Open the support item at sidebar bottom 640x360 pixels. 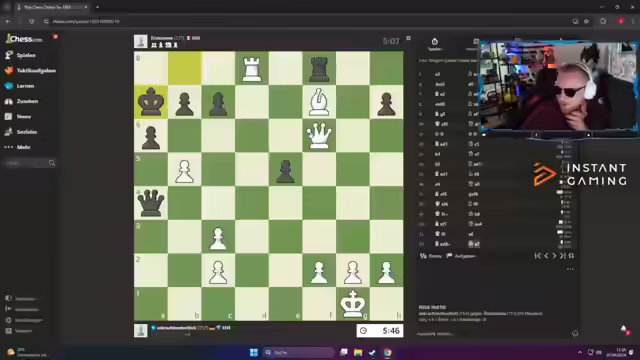(18, 331)
